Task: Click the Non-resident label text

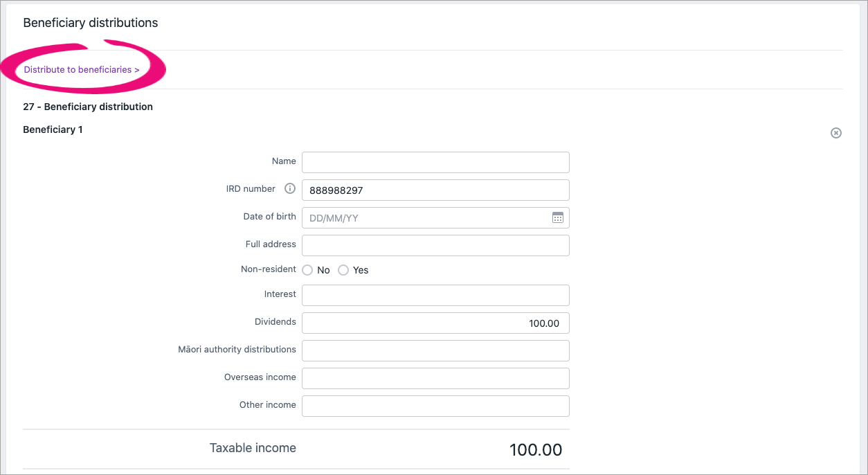Action: pyautogui.click(x=269, y=269)
